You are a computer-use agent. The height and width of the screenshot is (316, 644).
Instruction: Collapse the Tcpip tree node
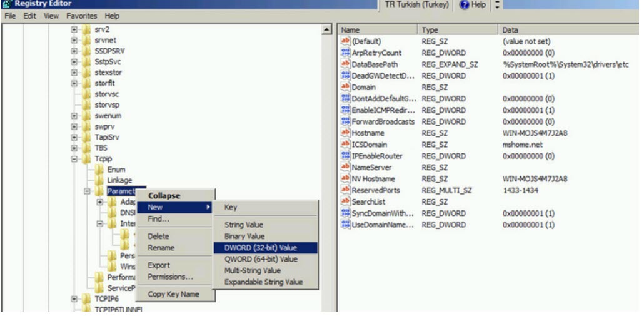74,159
